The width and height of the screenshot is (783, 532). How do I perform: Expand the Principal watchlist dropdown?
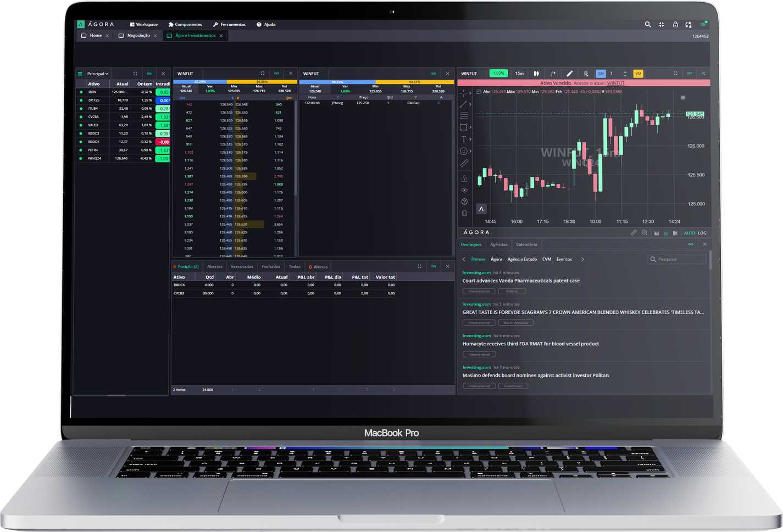[97, 74]
